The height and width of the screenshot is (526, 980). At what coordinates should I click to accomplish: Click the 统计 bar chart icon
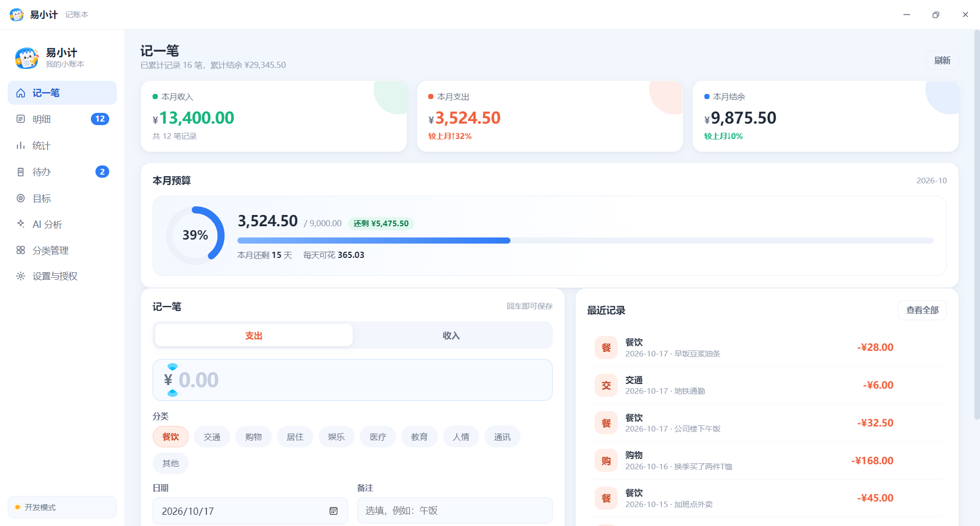point(20,146)
